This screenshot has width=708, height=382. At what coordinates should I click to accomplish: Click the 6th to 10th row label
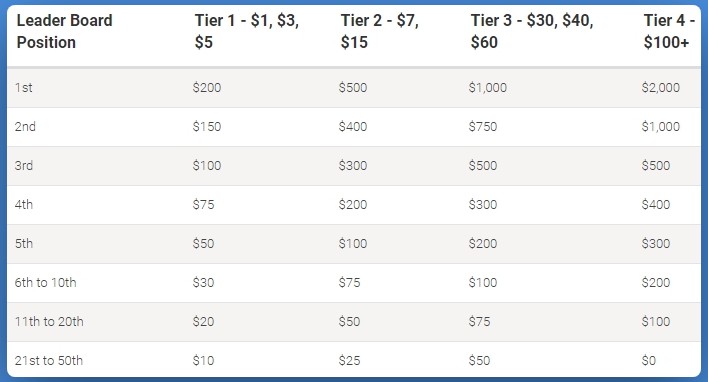(x=46, y=283)
